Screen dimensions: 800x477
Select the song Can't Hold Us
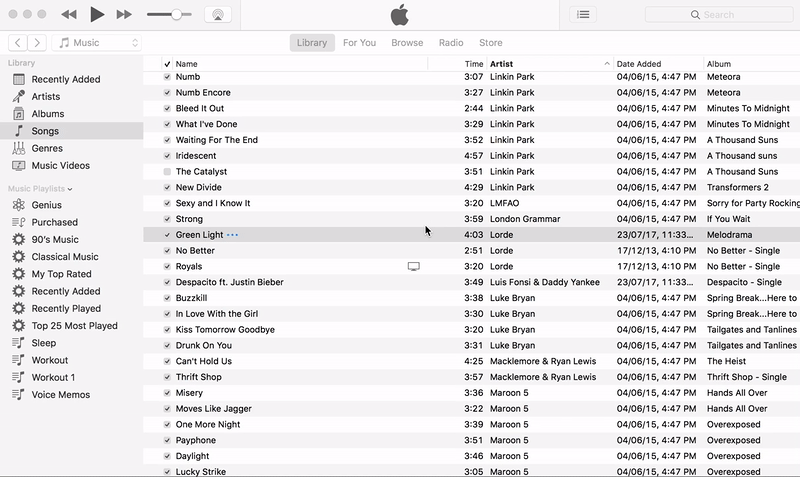204,361
